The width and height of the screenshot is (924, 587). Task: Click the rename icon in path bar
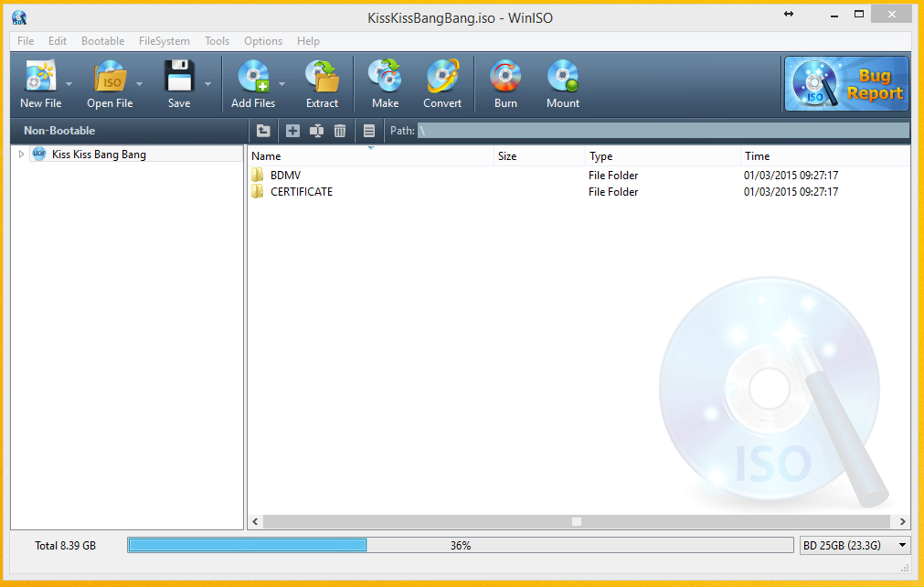(316, 131)
